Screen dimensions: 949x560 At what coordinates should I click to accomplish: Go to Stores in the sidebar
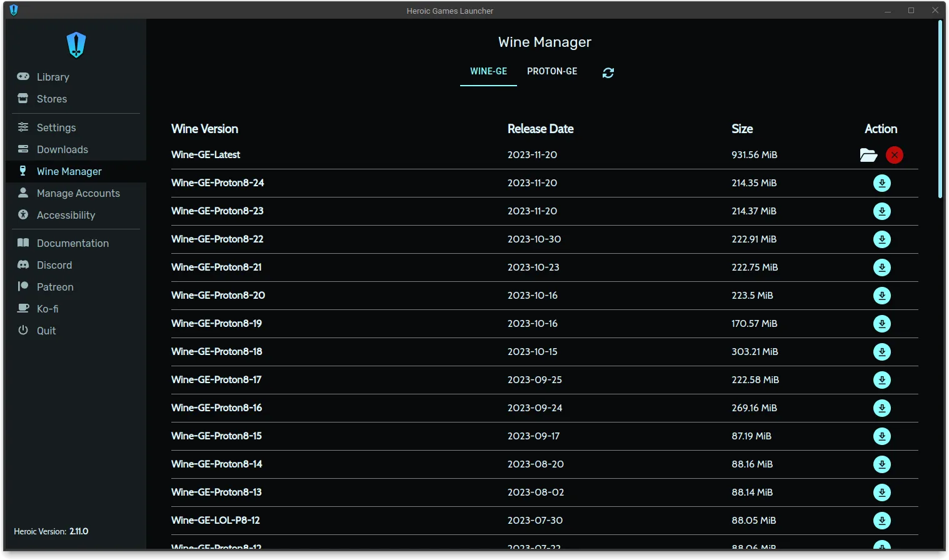[x=51, y=99]
